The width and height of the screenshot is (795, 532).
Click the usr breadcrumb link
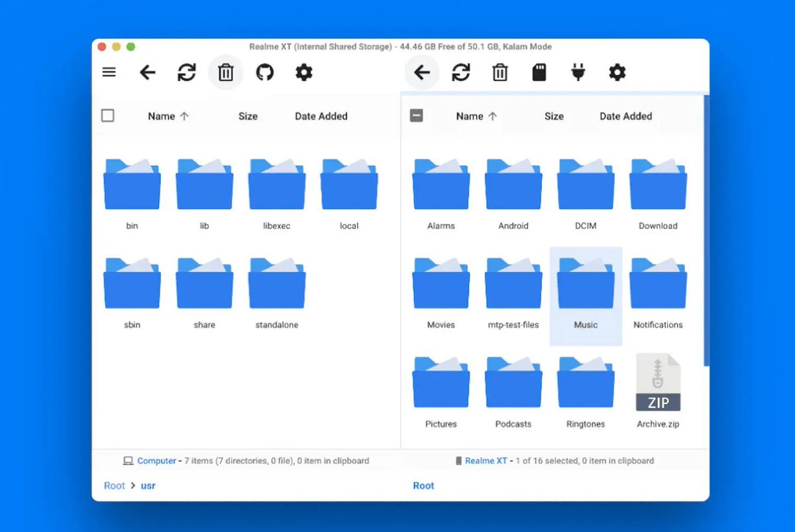point(148,486)
